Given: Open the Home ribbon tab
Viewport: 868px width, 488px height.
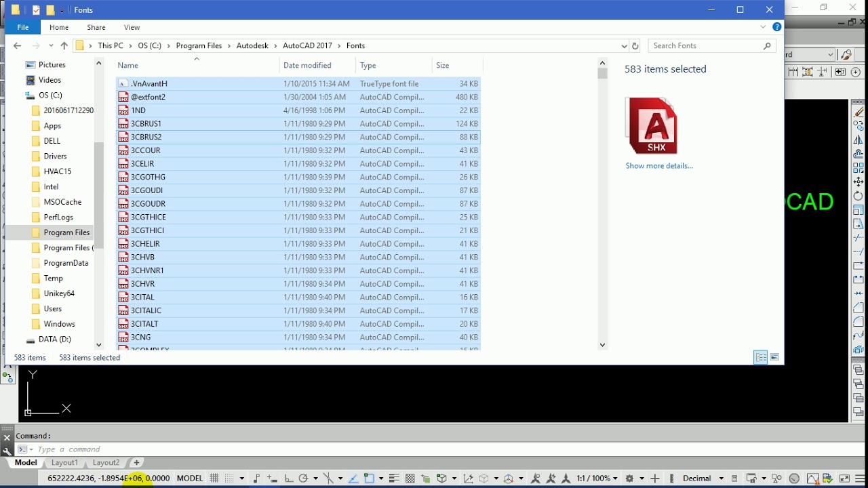Looking at the screenshot, I should tap(59, 27).
